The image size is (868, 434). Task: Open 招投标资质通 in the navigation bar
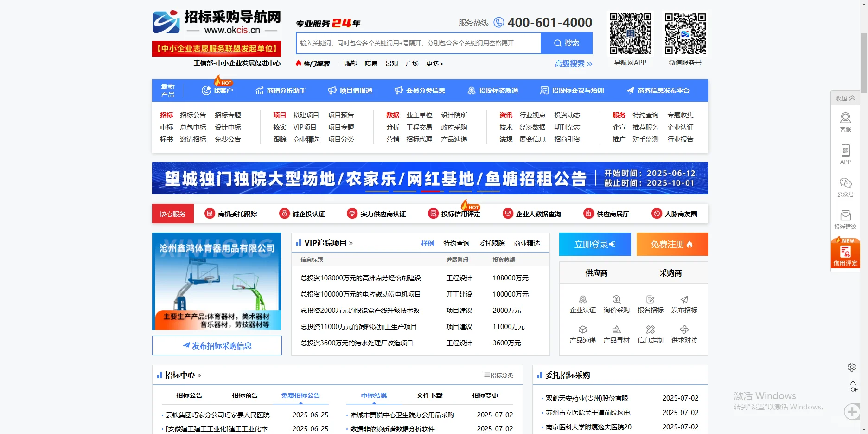tap(471, 91)
